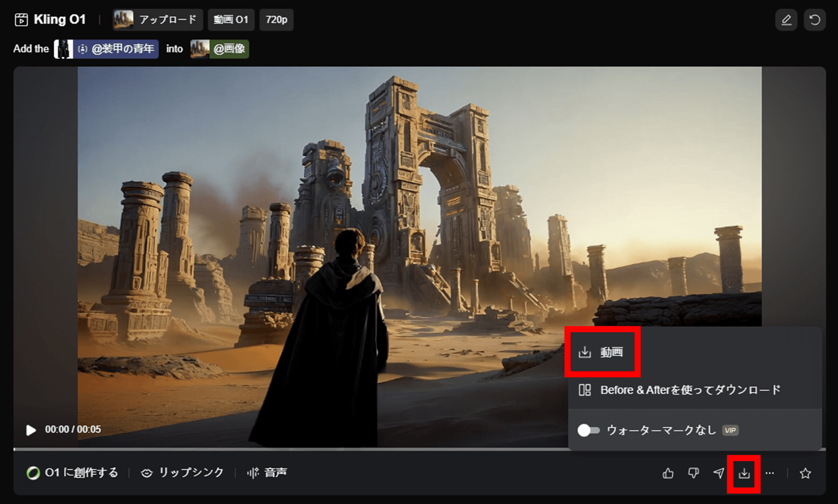Click the regenerate circular arrow icon

[815, 20]
